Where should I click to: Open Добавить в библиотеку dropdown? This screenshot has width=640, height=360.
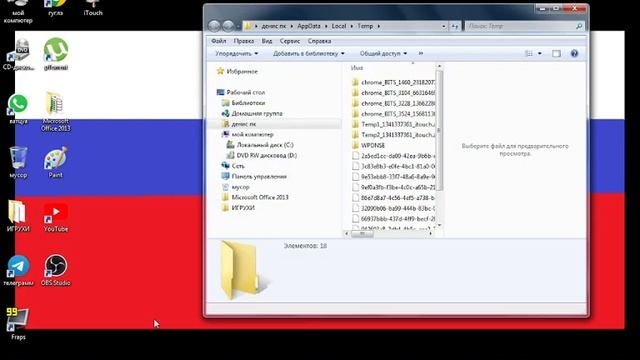pos(309,53)
